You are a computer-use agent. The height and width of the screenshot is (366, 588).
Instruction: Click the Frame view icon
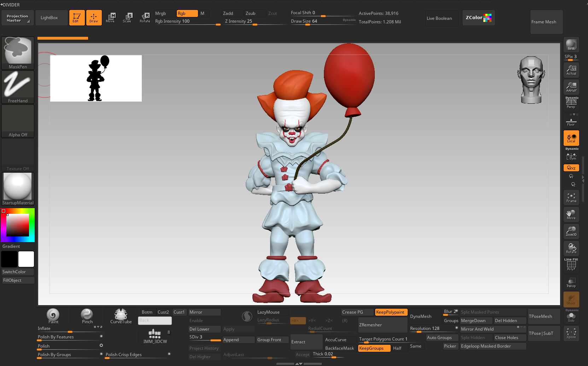571,198
